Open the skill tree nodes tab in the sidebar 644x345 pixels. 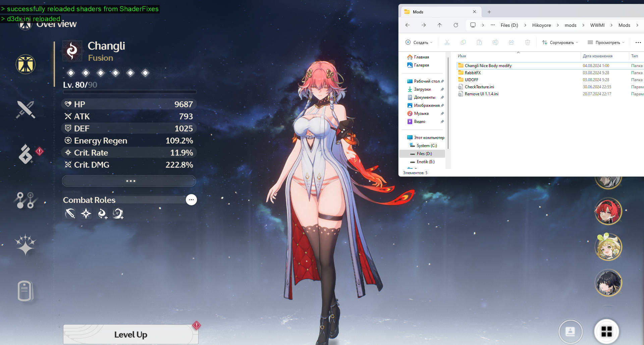(25, 200)
